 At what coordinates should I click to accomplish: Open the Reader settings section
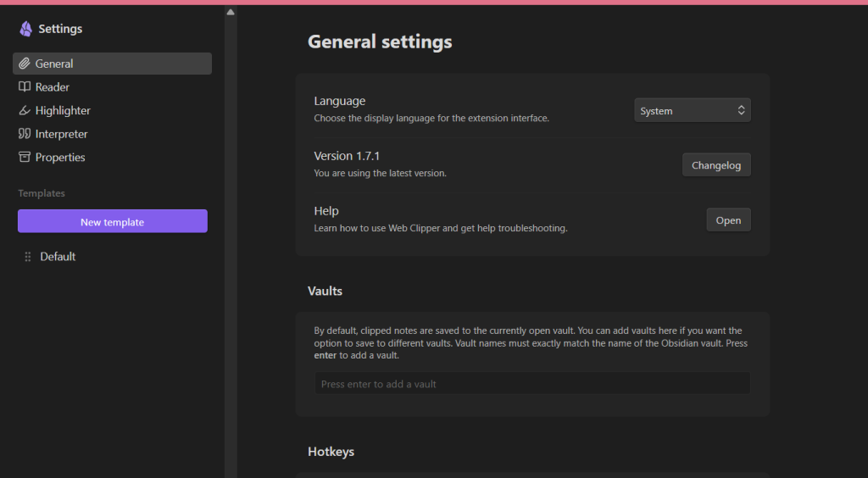coord(113,86)
